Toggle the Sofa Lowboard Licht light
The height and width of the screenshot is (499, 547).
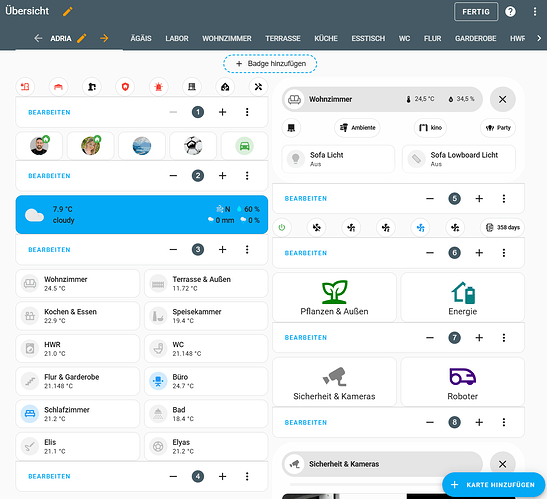459,159
